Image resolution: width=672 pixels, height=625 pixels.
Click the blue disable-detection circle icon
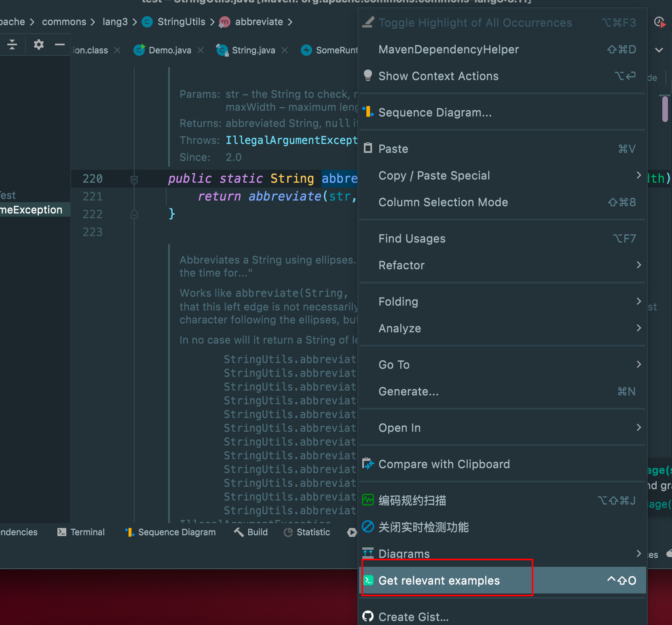point(368,526)
